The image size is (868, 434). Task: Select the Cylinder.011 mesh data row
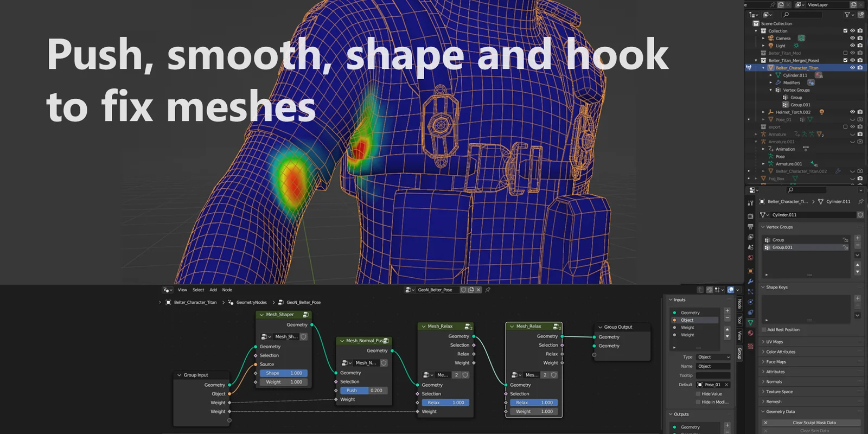tap(795, 75)
